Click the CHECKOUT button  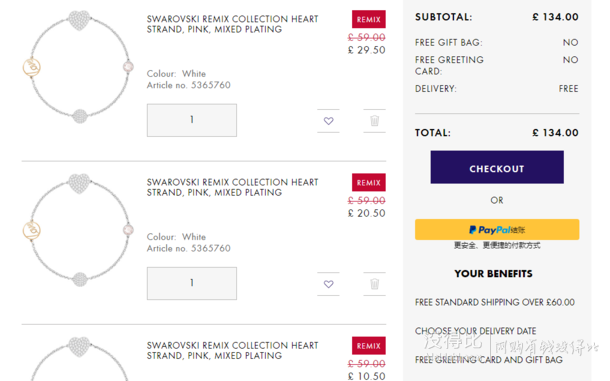497,167
